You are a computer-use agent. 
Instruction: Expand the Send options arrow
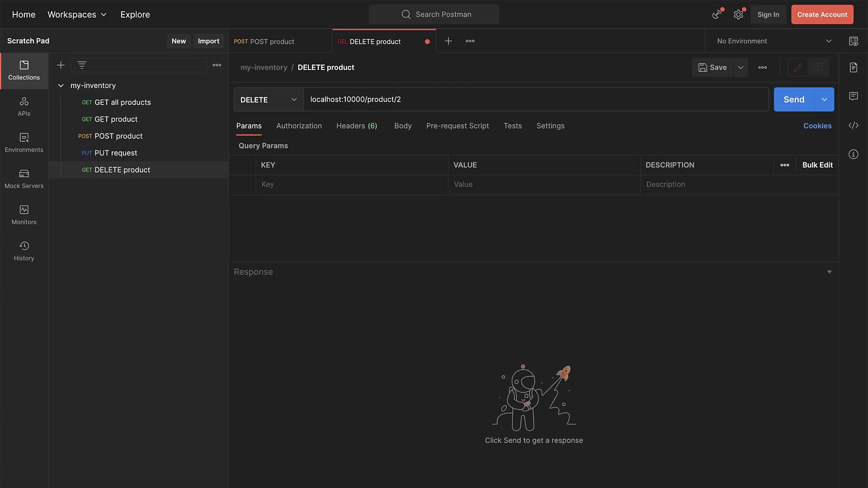824,99
